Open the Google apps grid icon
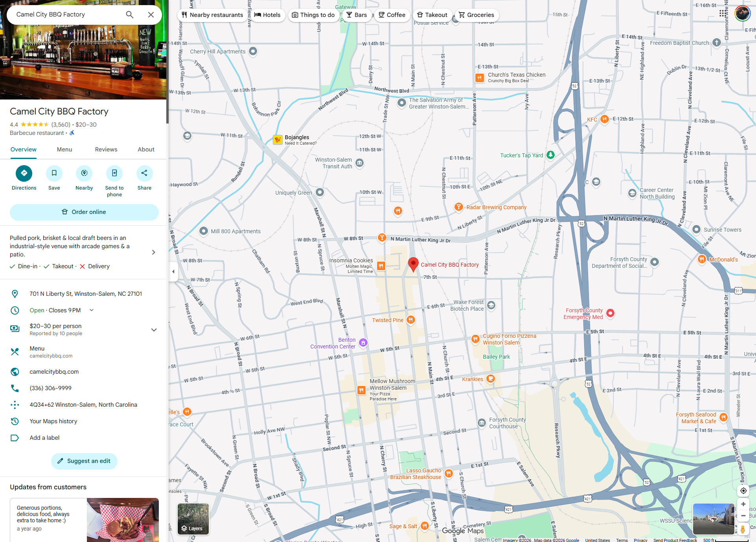 [x=723, y=14]
